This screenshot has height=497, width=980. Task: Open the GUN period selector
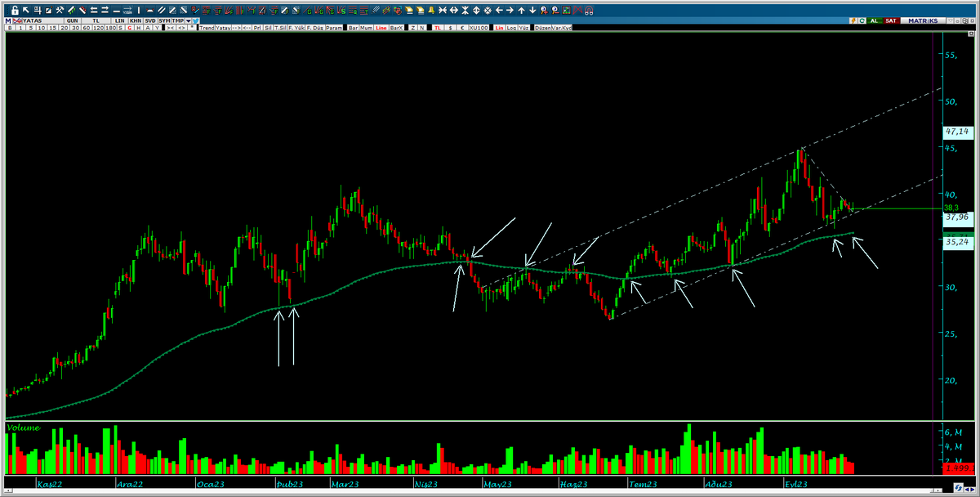click(x=72, y=20)
